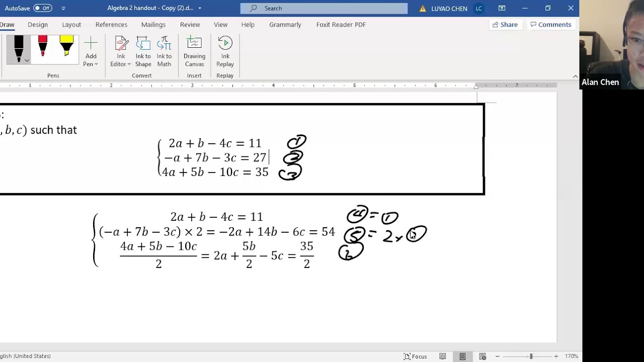The height and width of the screenshot is (362, 644).
Task: Open the Ink Editor dropdown arrow
Action: 129,64
